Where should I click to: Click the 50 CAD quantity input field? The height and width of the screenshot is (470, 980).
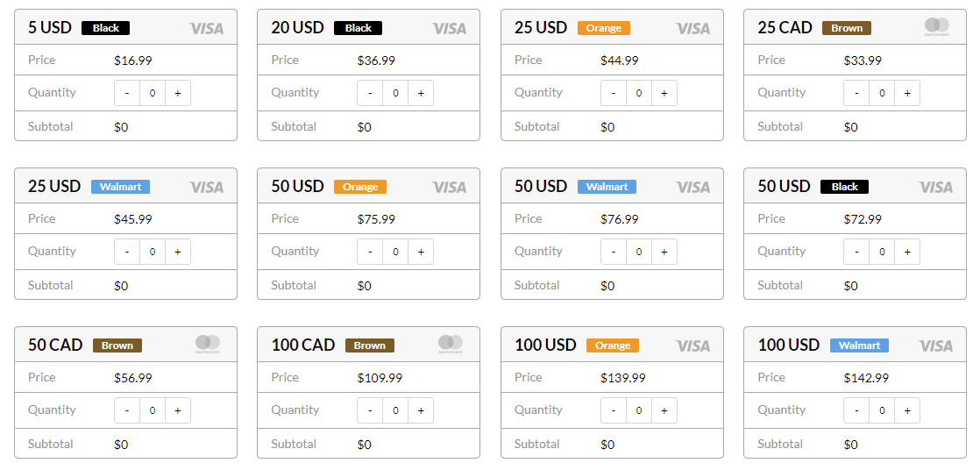[x=153, y=410]
